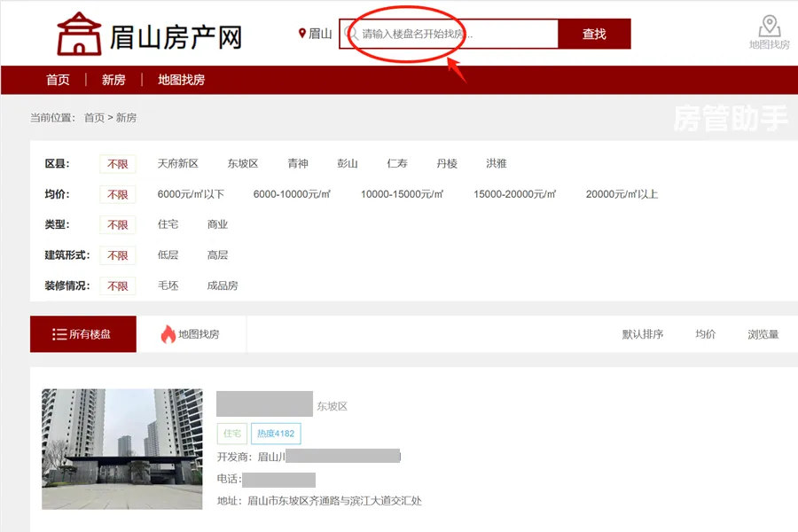Sort listings by 均价
798x532 pixels.
coord(705,334)
